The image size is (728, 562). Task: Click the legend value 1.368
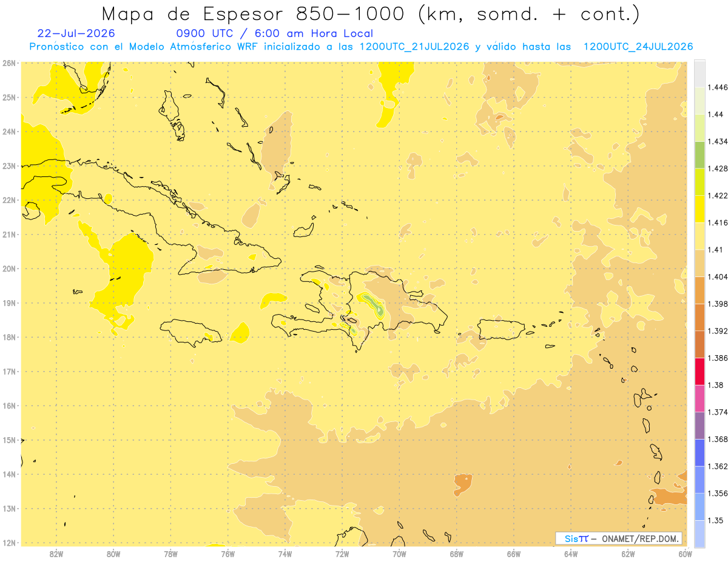click(717, 439)
